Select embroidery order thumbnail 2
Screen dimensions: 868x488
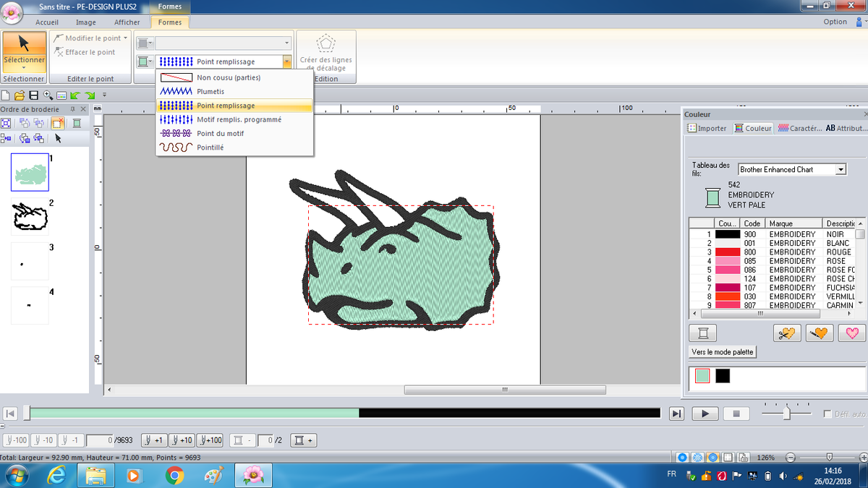click(x=30, y=216)
